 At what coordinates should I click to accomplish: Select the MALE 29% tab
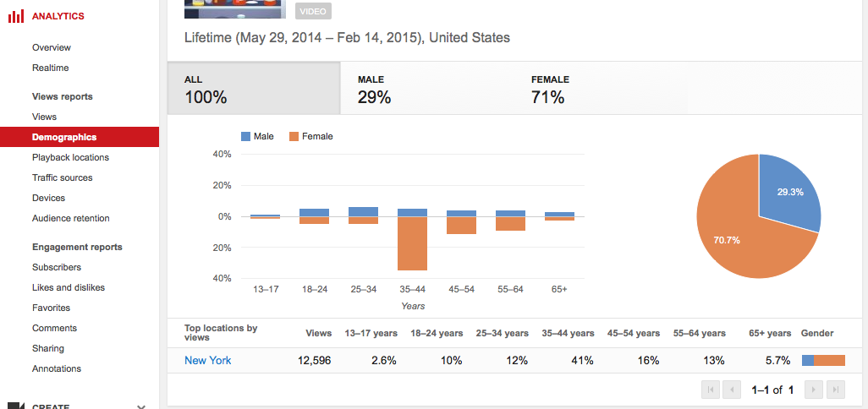coord(427,89)
